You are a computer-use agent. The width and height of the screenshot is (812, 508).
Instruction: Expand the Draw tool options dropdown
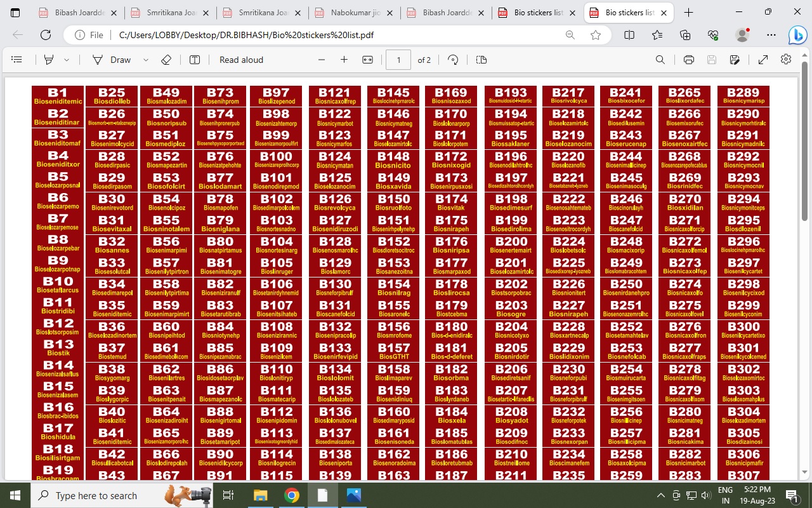tap(146, 60)
